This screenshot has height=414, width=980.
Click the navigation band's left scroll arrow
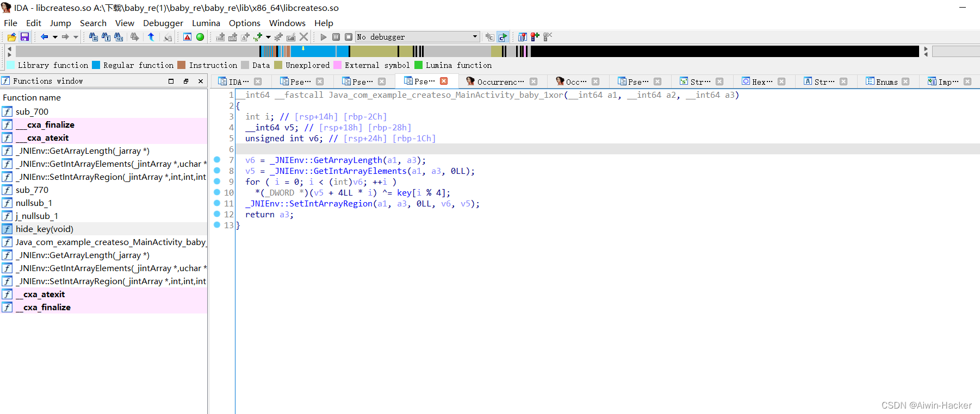tap(9, 48)
